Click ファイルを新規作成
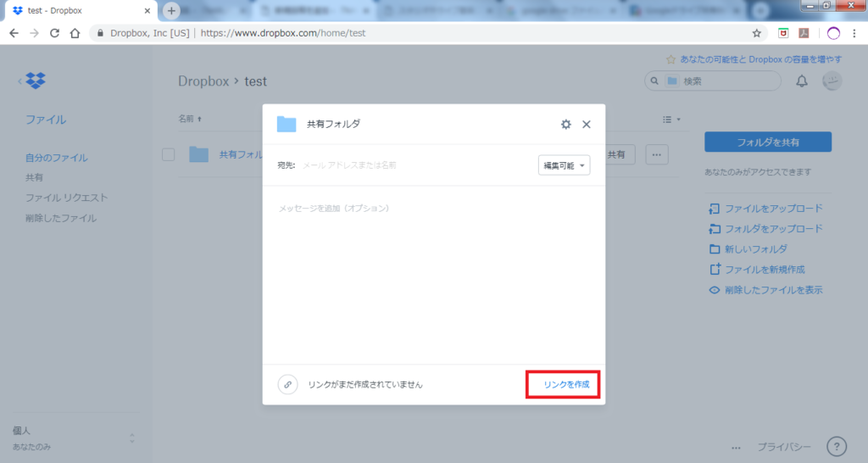Viewport: 868px width, 463px height. coord(757,270)
